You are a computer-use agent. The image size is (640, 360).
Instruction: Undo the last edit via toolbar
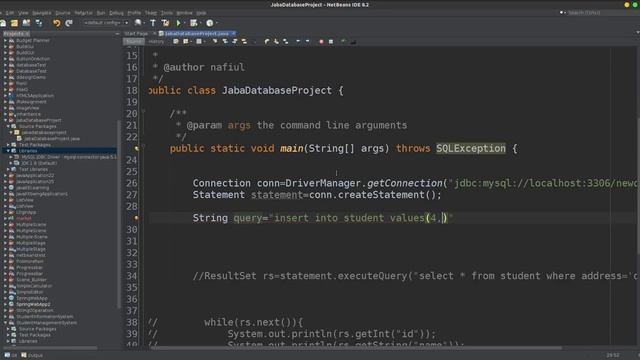click(56, 23)
